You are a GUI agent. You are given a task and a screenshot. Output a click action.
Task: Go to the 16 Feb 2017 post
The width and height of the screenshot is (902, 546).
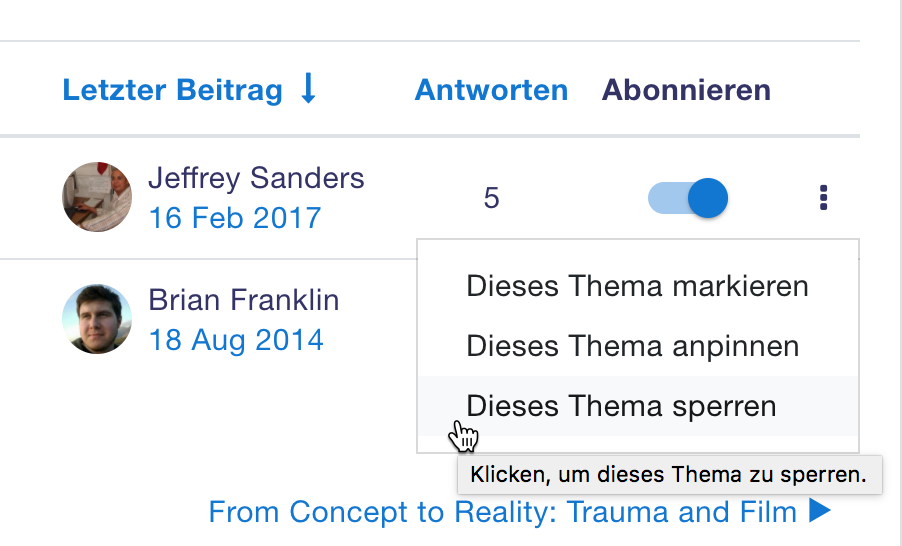pos(234,217)
